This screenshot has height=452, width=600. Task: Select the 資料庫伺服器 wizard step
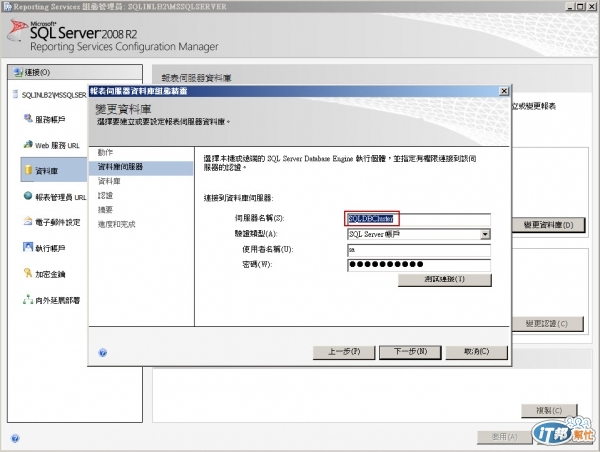(141, 167)
